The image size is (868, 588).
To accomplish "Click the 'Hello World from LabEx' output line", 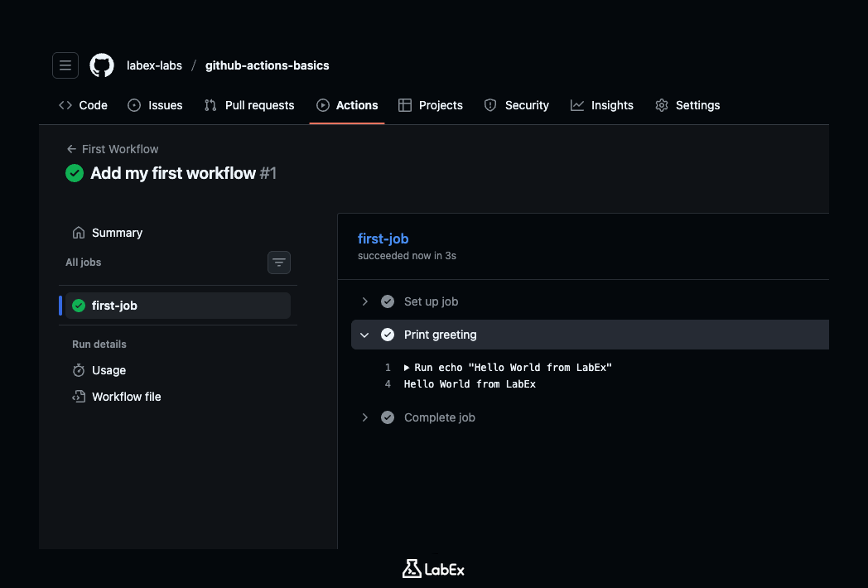I will (x=470, y=384).
